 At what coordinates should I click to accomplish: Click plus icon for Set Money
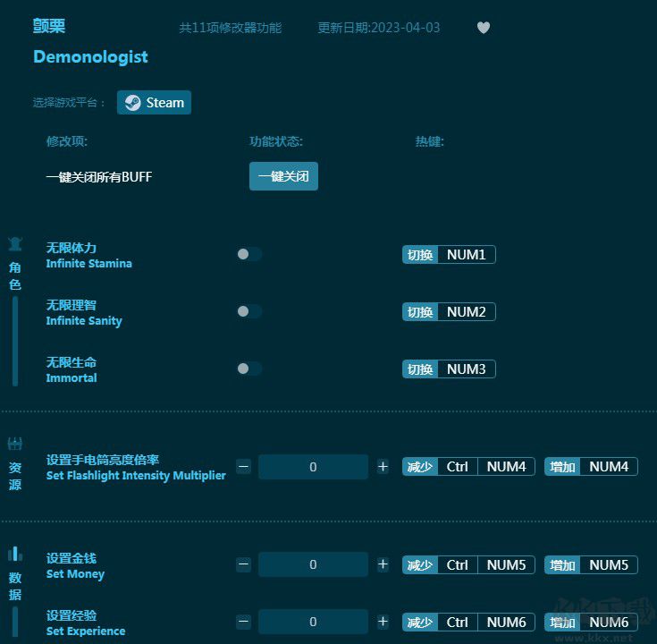click(383, 564)
